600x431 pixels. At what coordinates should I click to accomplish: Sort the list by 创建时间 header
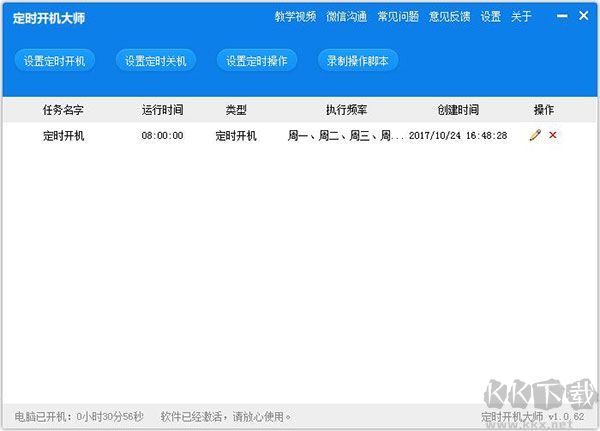458,110
